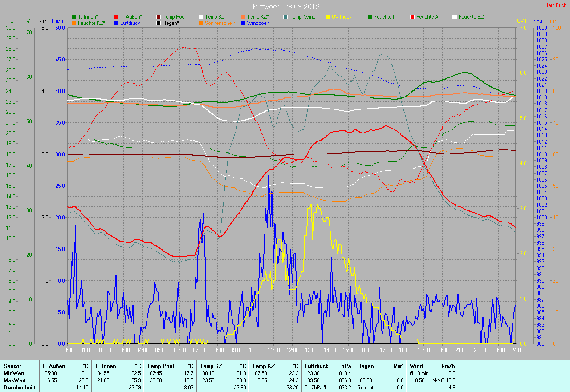
Task: Click the red T. Außen legend square
Action: [116, 17]
